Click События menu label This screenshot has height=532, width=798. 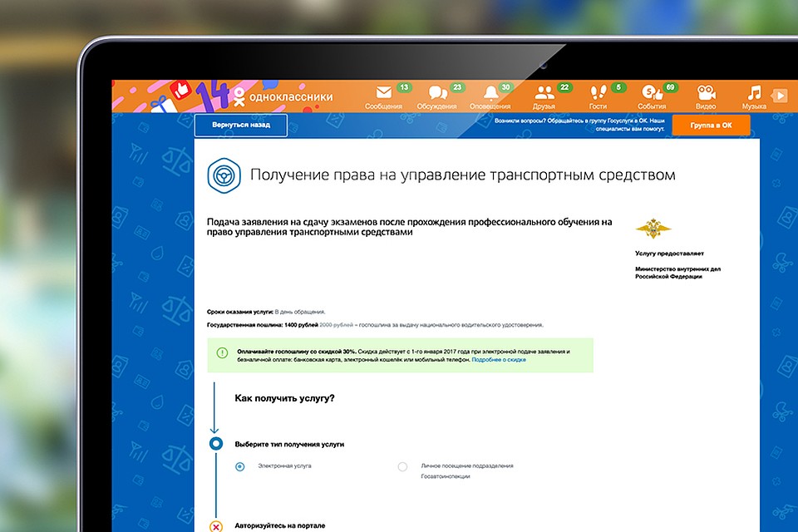(x=652, y=106)
